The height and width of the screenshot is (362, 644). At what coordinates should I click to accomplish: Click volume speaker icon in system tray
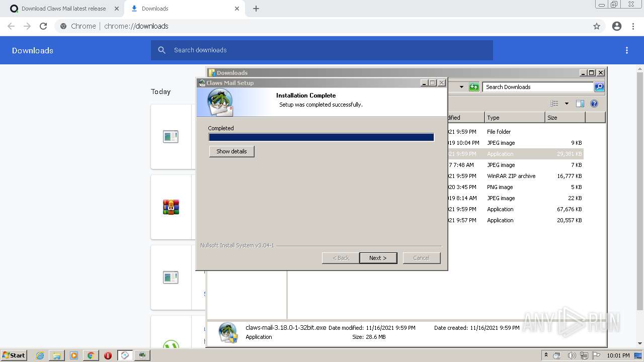coord(572,355)
